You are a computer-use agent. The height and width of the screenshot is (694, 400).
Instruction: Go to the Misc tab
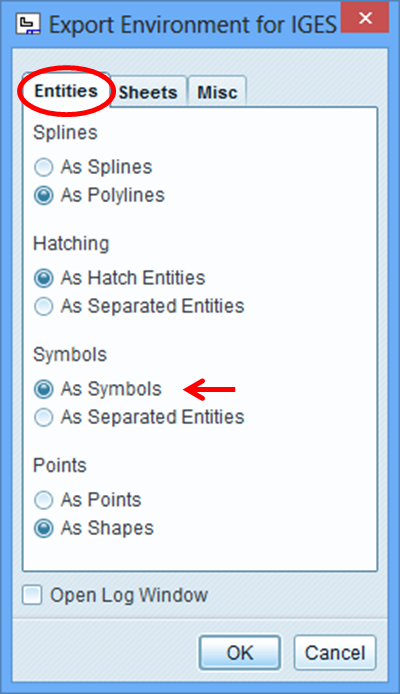(x=217, y=92)
